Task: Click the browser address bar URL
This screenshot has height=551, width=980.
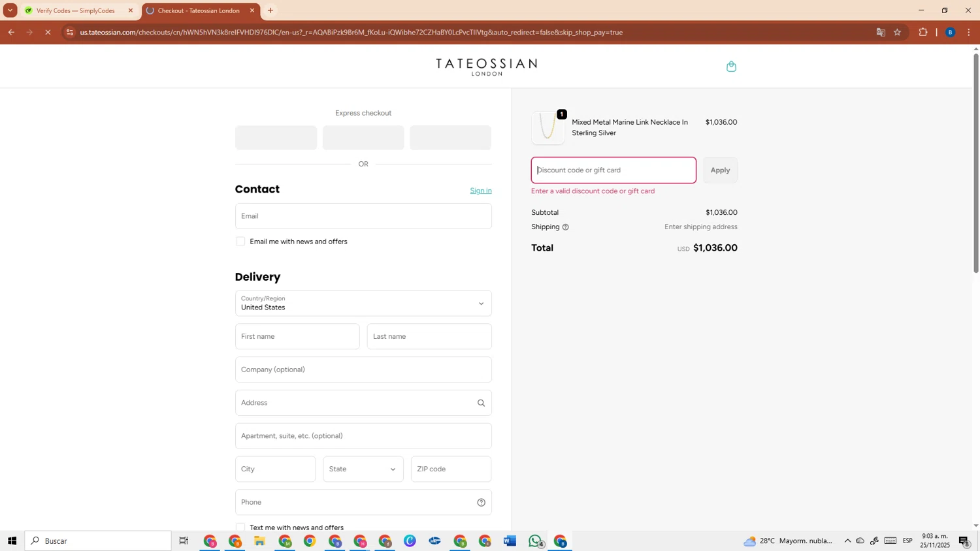Action: tap(351, 32)
